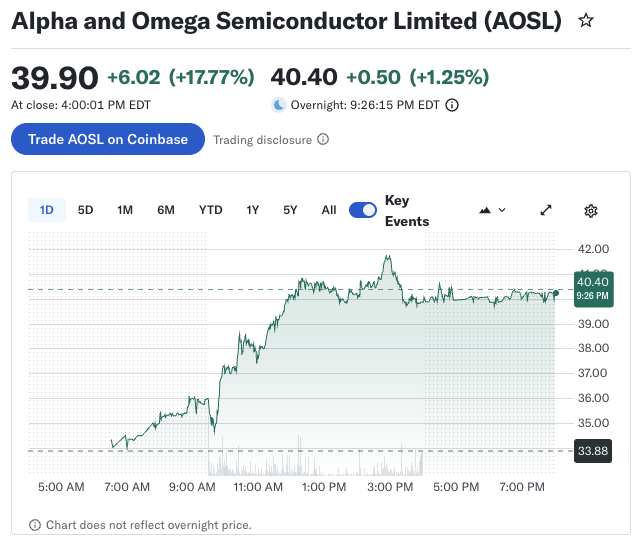The image size is (638, 541).
Task: Click the Overnight 9:26:15 PM EDT text
Action: tap(365, 105)
